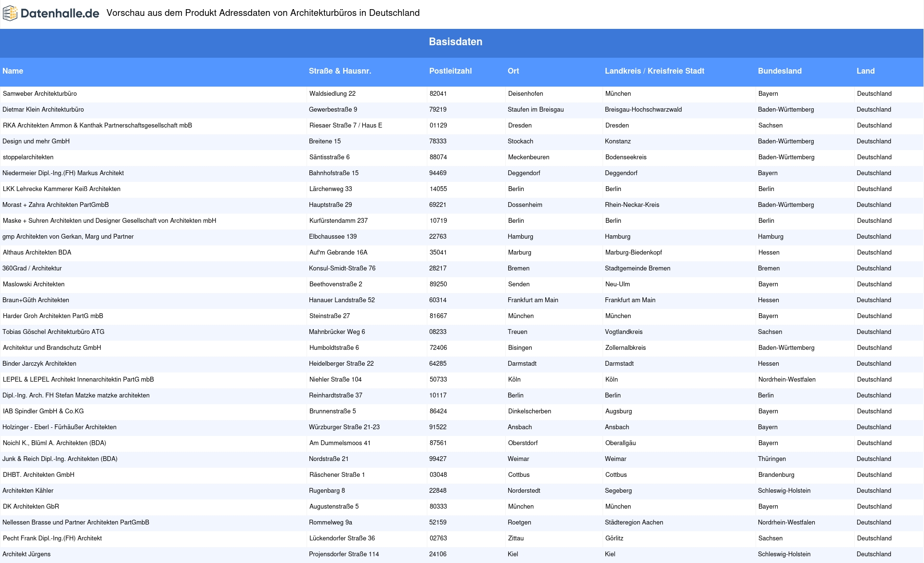Image resolution: width=924 pixels, height=563 pixels.
Task: Click the Straße & Hausnr. column header
Action: tap(340, 71)
